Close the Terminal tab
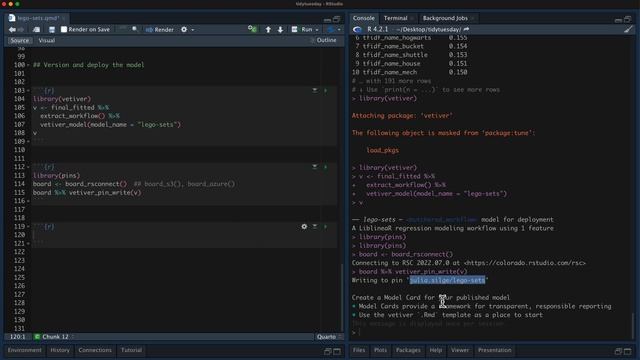640x360 pixels. pyautogui.click(x=412, y=18)
